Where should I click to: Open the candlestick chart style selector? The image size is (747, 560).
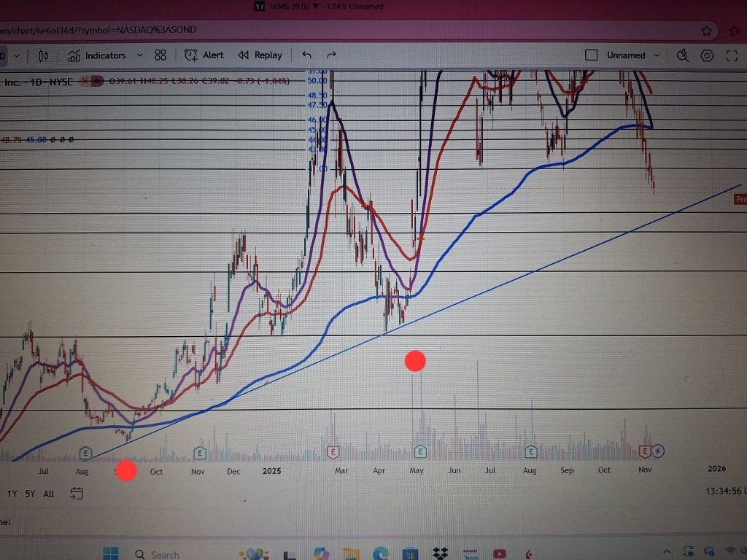point(43,55)
